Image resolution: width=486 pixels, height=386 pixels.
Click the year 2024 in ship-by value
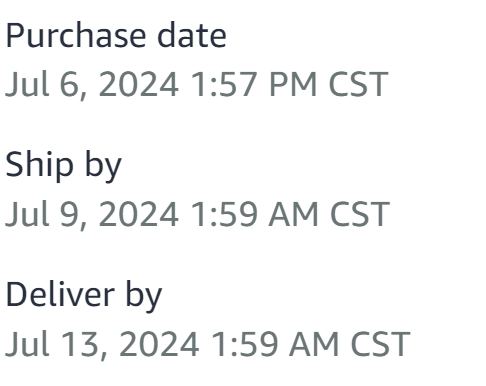pos(139,214)
